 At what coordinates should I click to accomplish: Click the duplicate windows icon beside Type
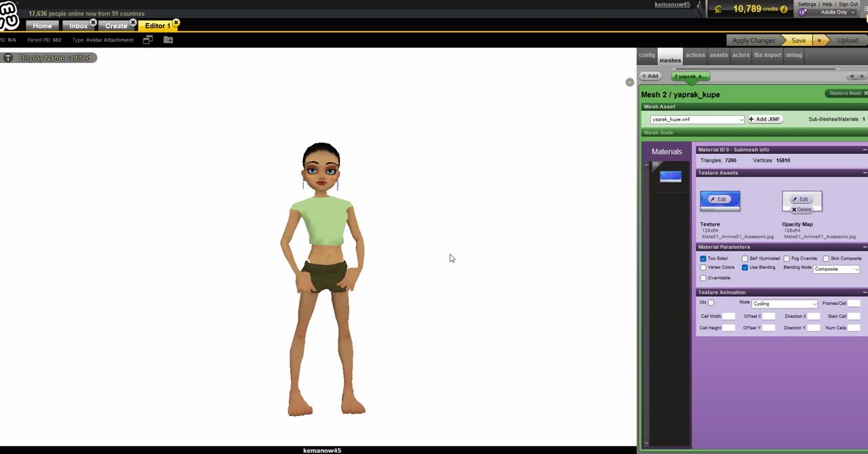click(x=148, y=40)
